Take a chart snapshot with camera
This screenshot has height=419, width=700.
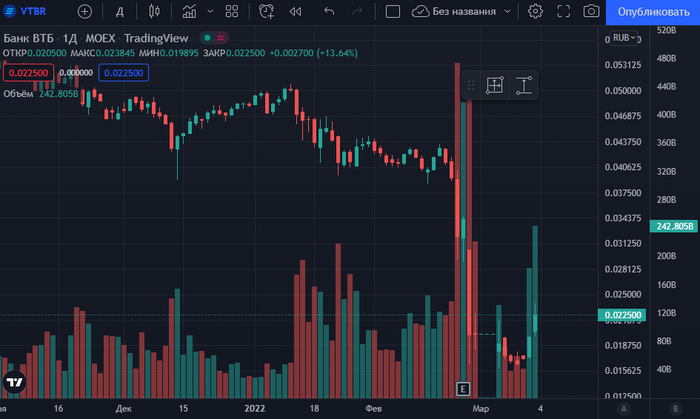[591, 11]
